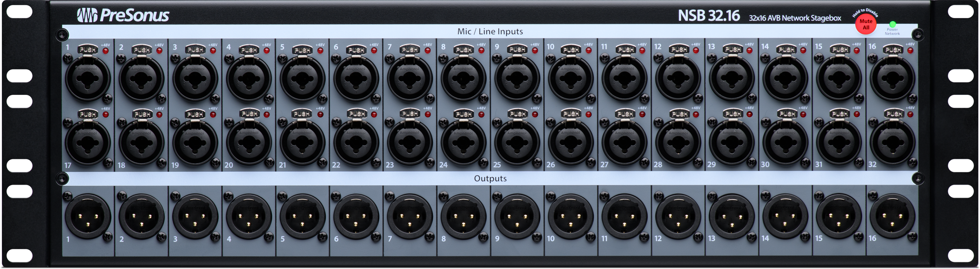
Task: Click the input 4 combo jack
Action: 249,78
